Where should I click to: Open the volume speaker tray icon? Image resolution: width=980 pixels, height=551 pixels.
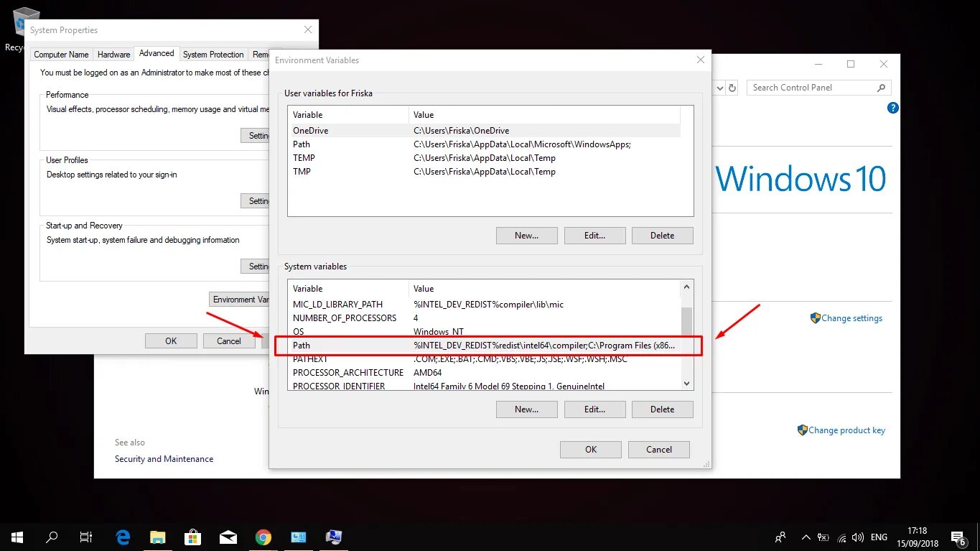pyautogui.click(x=858, y=537)
